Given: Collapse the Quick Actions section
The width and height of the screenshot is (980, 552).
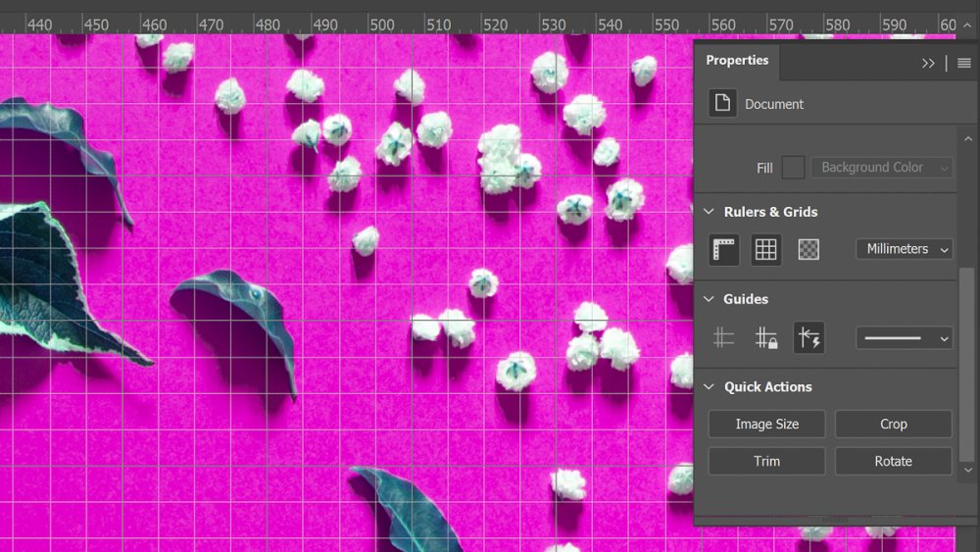Looking at the screenshot, I should 709,387.
